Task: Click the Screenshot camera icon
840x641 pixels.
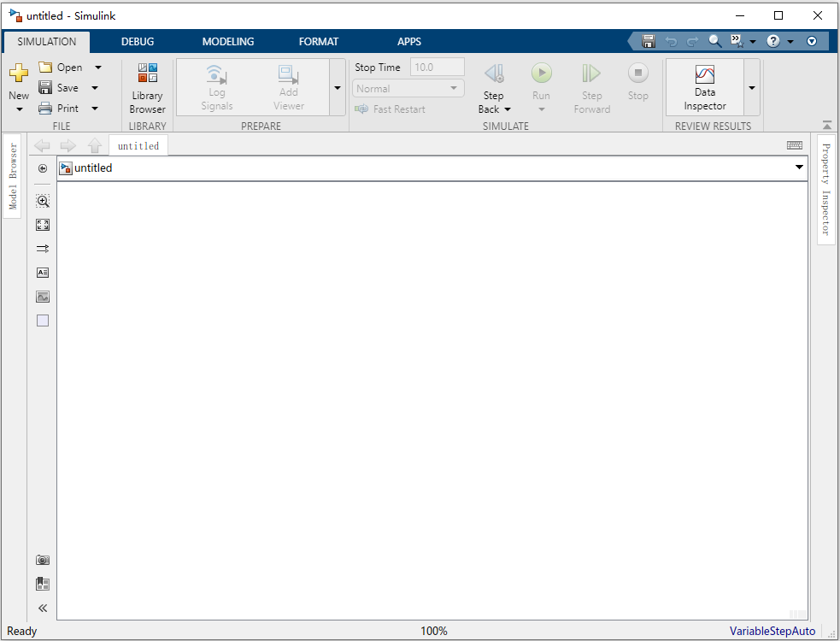Action: 43,560
